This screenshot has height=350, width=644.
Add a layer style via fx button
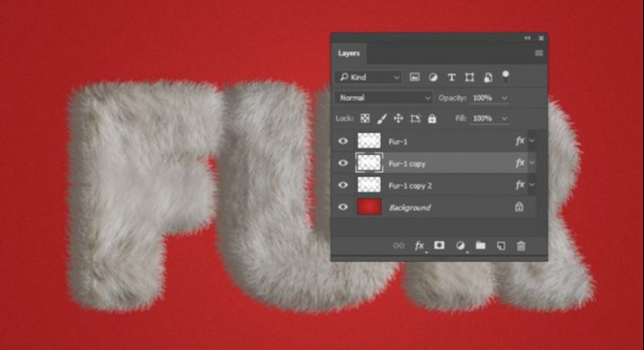click(x=419, y=246)
